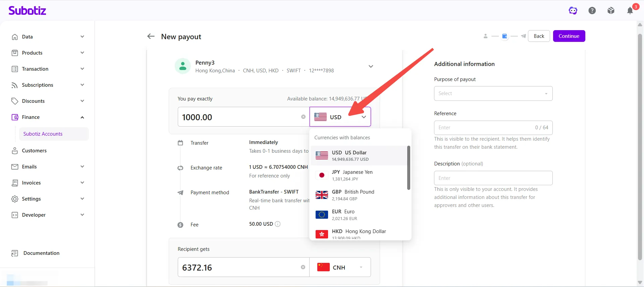Open the Transaction sidebar label
This screenshot has width=644, height=287.
[35, 69]
